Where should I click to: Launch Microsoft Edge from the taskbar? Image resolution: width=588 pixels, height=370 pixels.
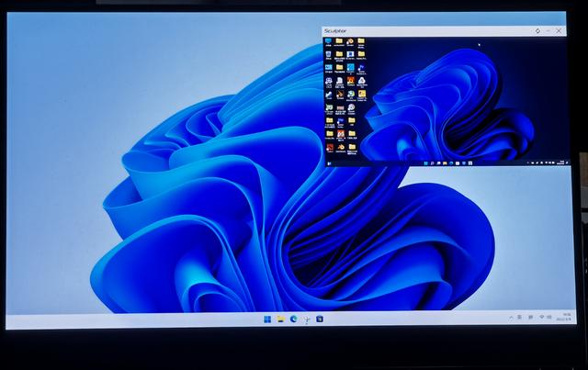pyautogui.click(x=294, y=319)
